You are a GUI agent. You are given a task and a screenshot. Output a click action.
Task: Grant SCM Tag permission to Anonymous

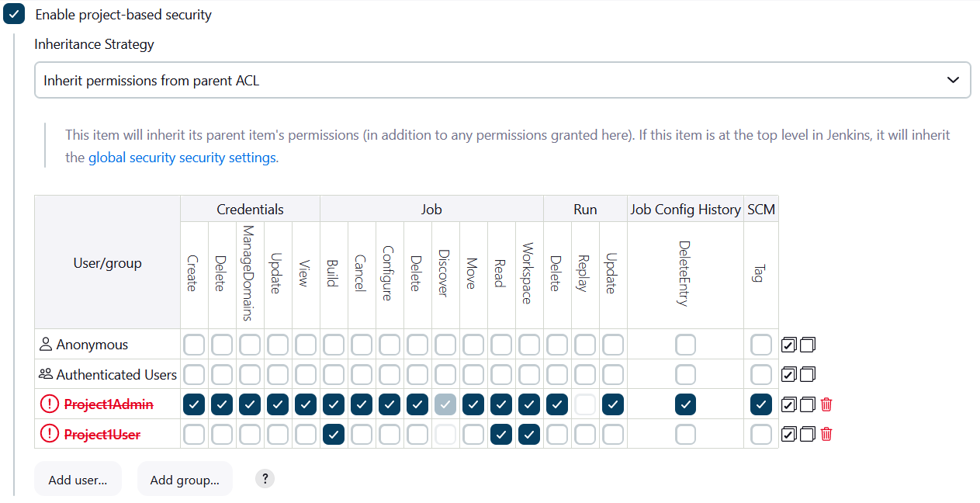click(x=761, y=344)
